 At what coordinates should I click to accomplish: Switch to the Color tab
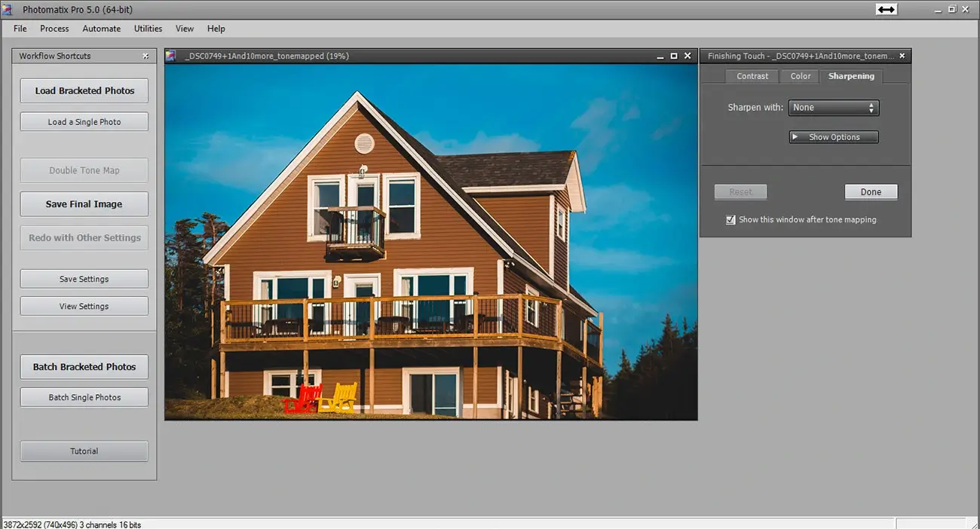tap(800, 76)
